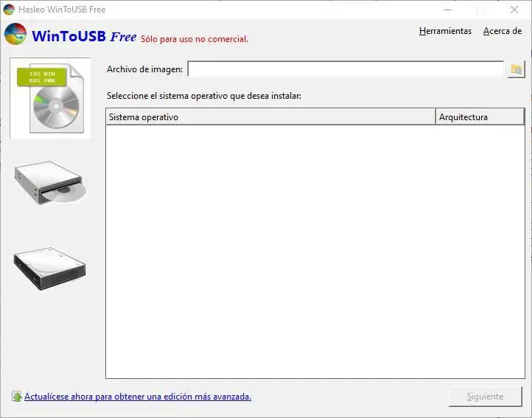Browse for an image file with folder icon
Image resolution: width=532 pixels, height=418 pixels.
[x=516, y=69]
